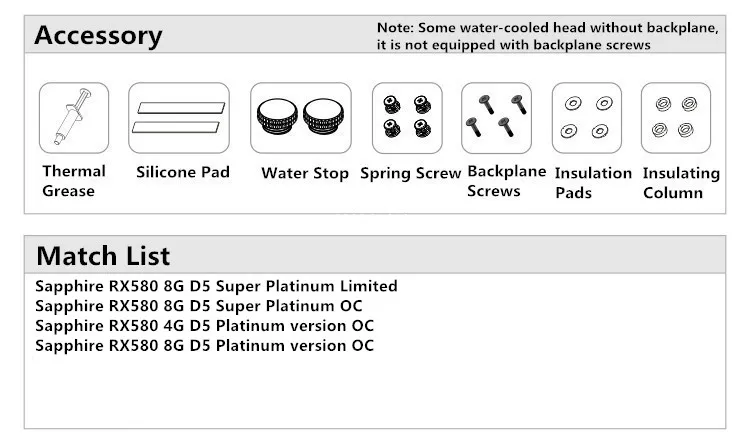
Task: Click the Water Stop label text
Action: click(305, 173)
